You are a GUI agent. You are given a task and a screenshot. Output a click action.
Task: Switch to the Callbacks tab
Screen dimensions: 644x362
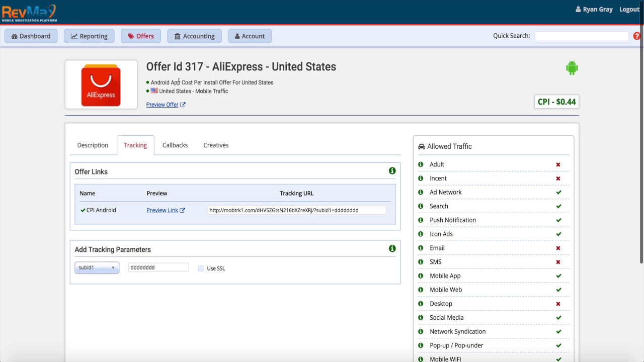tap(175, 145)
